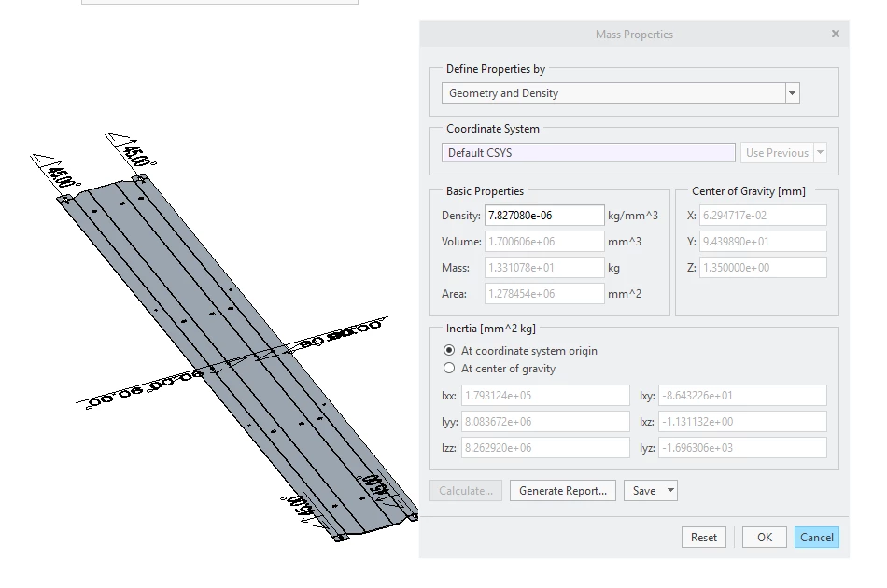Select At center of gravity radio button
The width and height of the screenshot is (887, 588).
[x=449, y=368]
